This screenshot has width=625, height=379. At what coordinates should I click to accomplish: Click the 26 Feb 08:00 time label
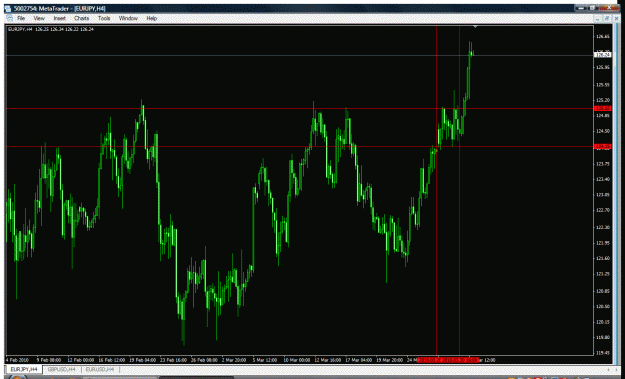pyautogui.click(x=204, y=360)
